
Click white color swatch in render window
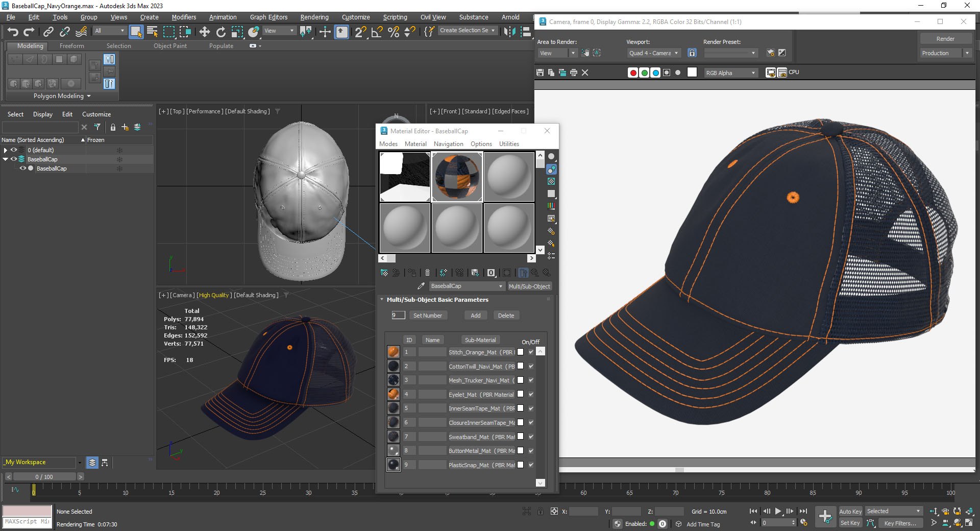(x=692, y=72)
